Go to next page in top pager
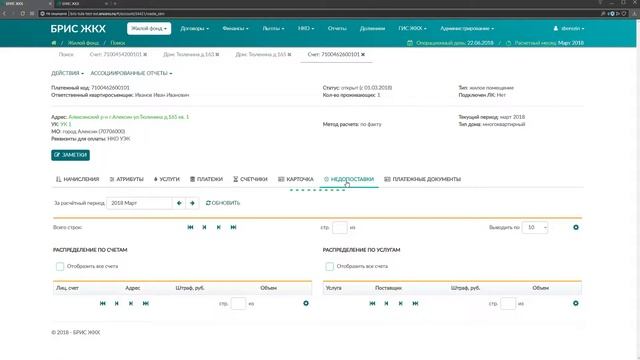640x360 pixels. click(219, 227)
